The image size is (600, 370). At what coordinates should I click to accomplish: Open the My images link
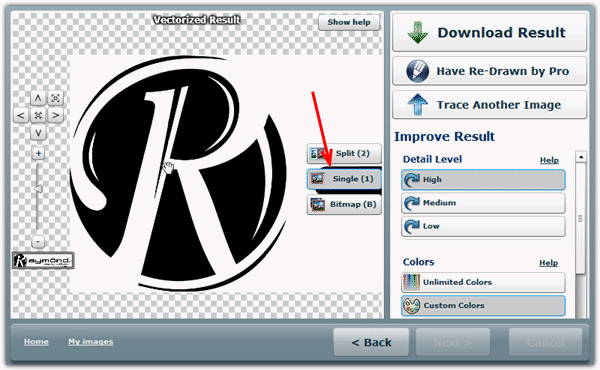[91, 342]
